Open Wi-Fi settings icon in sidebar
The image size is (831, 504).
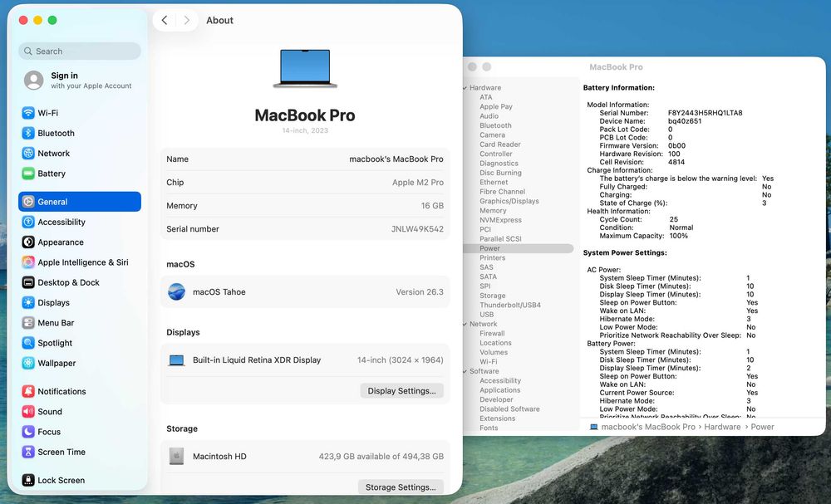(x=28, y=113)
